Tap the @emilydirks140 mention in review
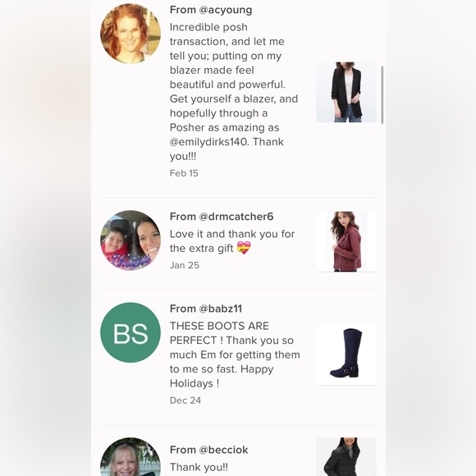 click(209, 142)
